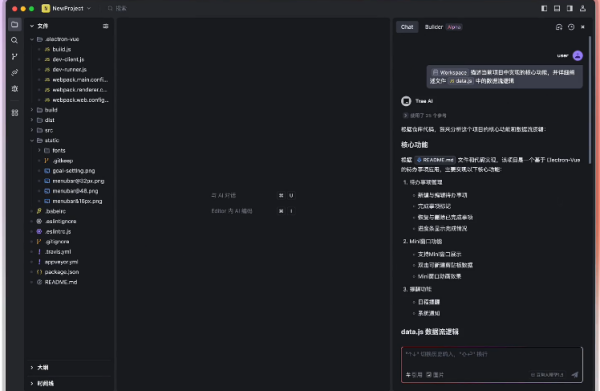Screen dimensions: 600x391
Task: Open the Extensions grid icon in activity bar
Action: 15,112
